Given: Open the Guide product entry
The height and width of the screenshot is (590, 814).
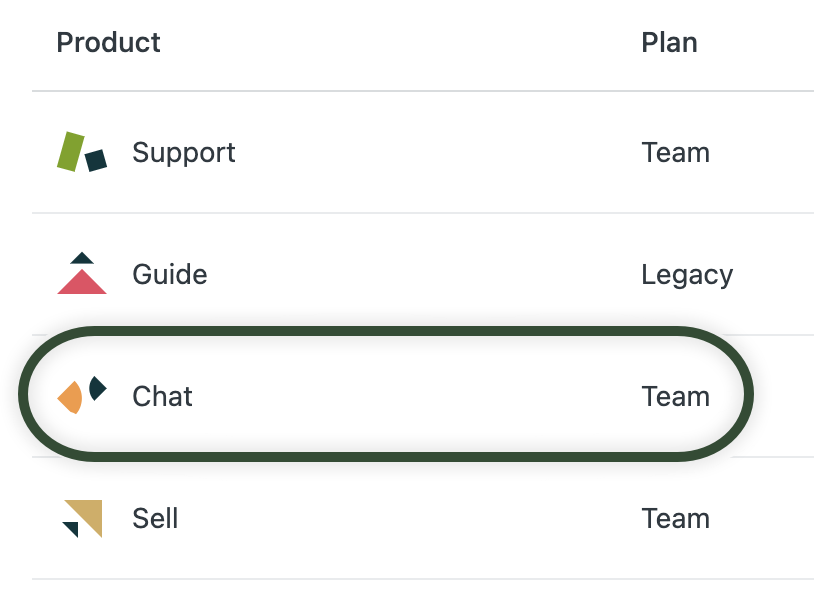Looking at the screenshot, I should [x=168, y=274].
